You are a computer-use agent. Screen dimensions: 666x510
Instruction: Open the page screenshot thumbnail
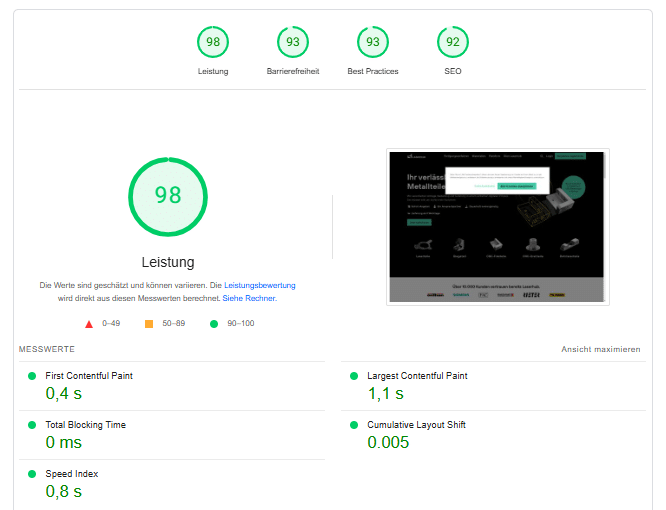[x=498, y=227]
